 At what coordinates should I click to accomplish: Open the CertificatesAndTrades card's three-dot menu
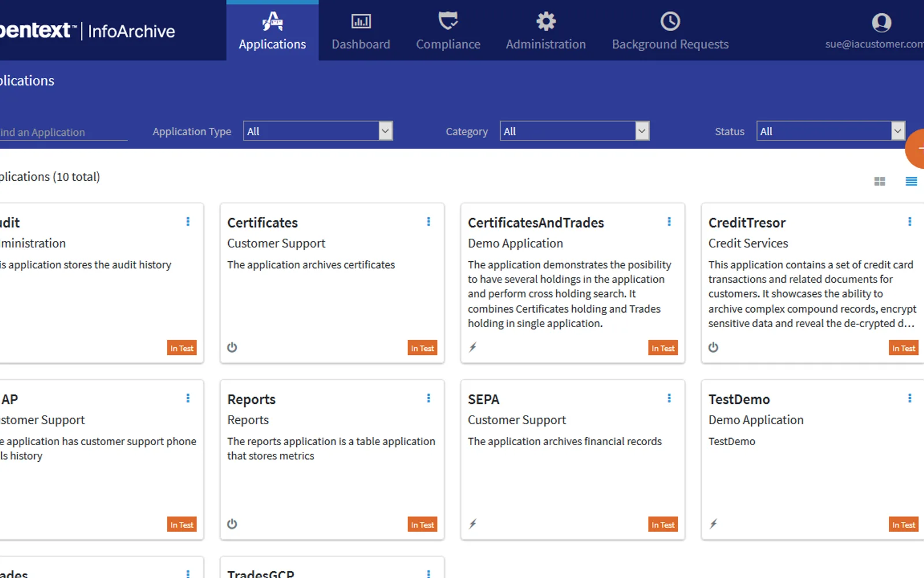coord(669,221)
